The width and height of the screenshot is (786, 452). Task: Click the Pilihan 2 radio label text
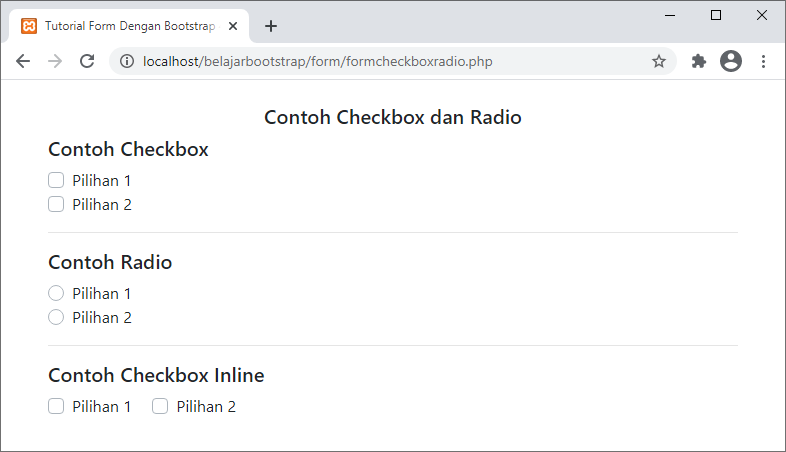(102, 318)
